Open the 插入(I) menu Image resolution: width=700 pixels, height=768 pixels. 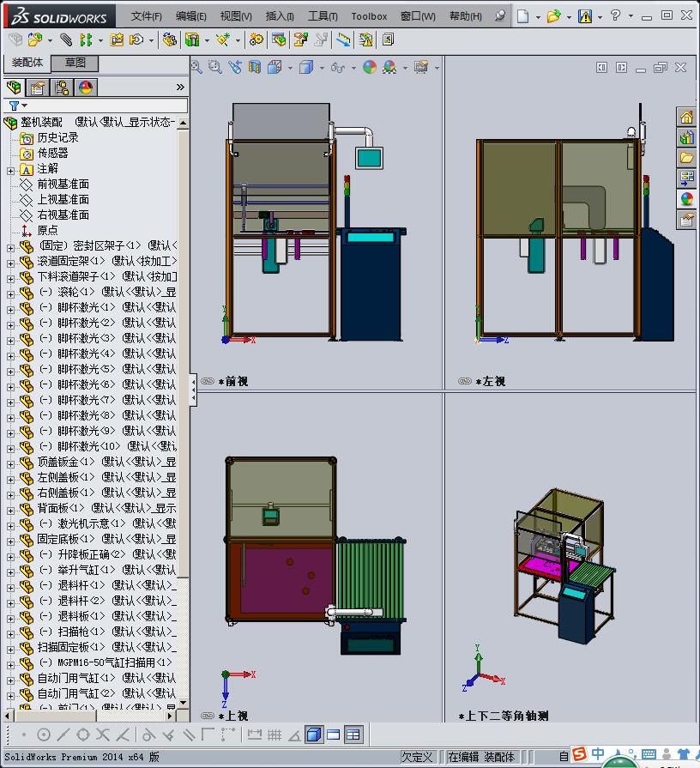coord(280,16)
